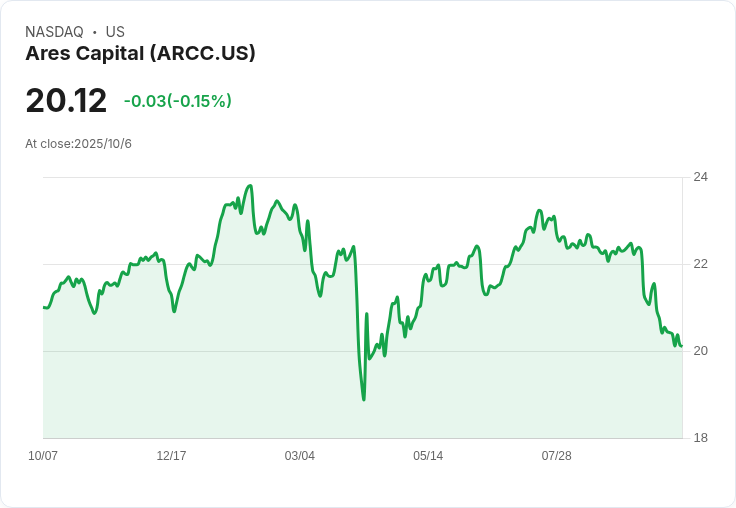Select the -0.03(-0.15%) change value
This screenshot has height=508, width=736.
coord(178,101)
